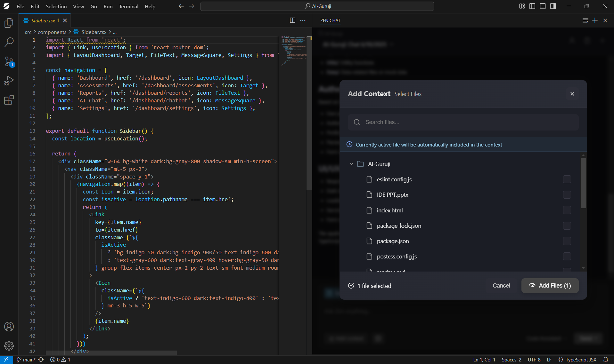Check the eslint.config.js checkbox
The height and width of the screenshot is (364, 614).
click(567, 179)
